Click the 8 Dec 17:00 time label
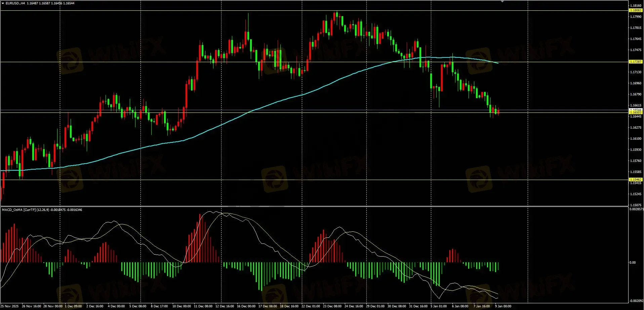The height and width of the screenshot is (310, 644). 159,306
